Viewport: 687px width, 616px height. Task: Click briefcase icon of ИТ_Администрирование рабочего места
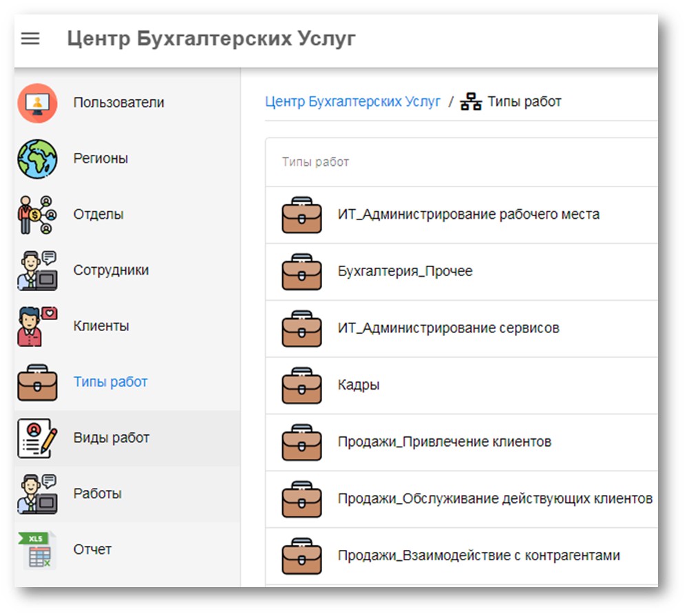[302, 215]
